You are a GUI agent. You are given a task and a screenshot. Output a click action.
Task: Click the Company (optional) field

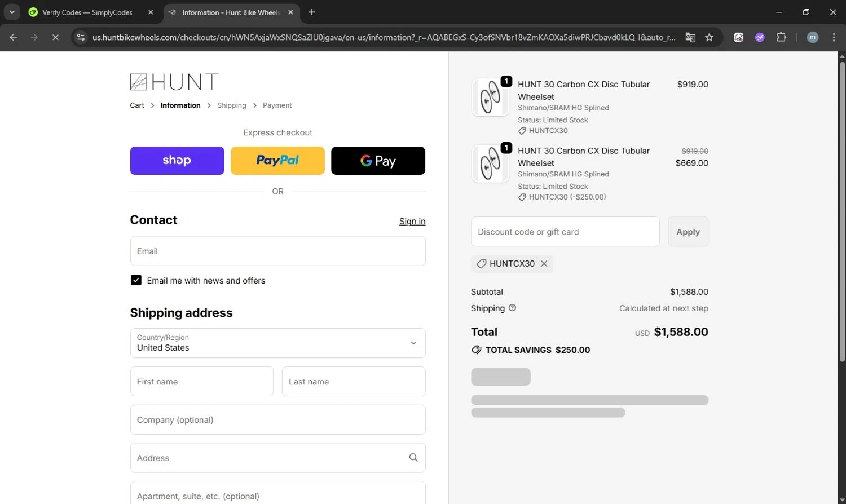(277, 420)
